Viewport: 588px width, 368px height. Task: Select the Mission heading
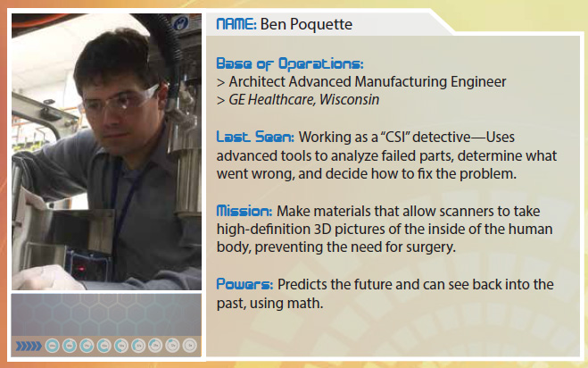click(x=244, y=211)
